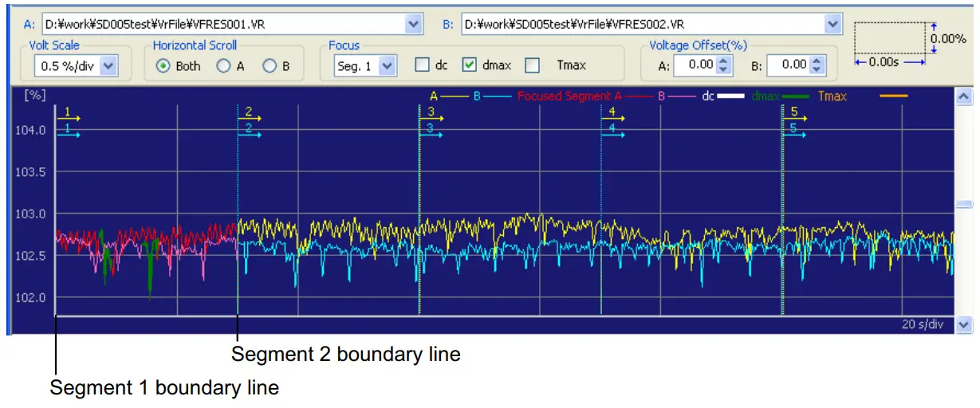980x408 pixels.
Task: Click yellow segment 4 marker for A
Action: click(613, 114)
